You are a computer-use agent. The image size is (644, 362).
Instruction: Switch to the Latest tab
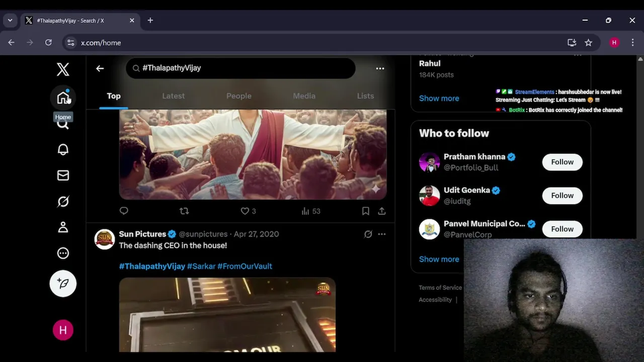(x=174, y=96)
